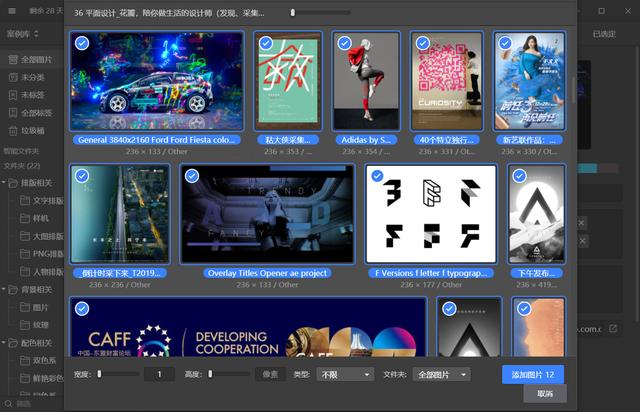Screen dimensions: 640x412
Task: Uncheck the 下午发布 triangle poster checkbox
Action: (x=519, y=176)
